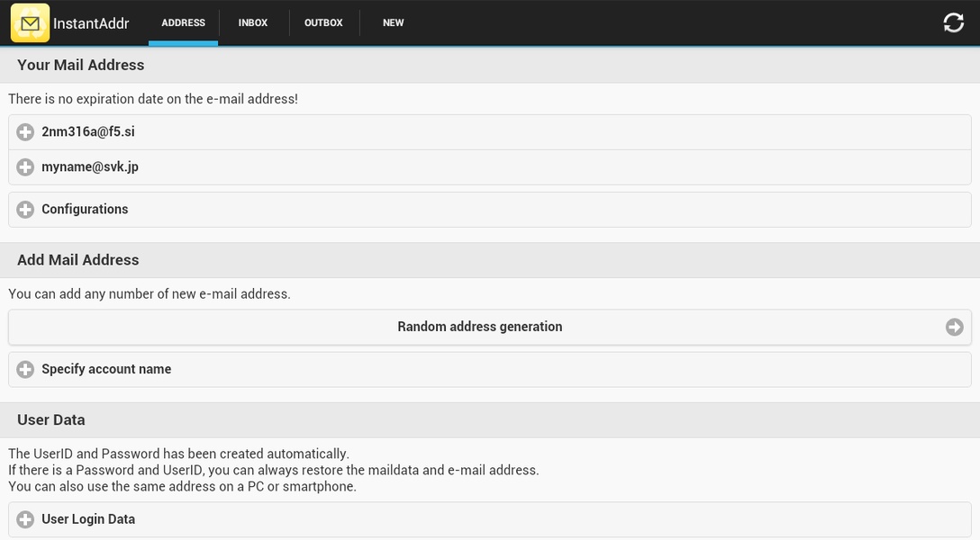
Task: Click the InstantAddr envelope app icon
Action: 30,23
